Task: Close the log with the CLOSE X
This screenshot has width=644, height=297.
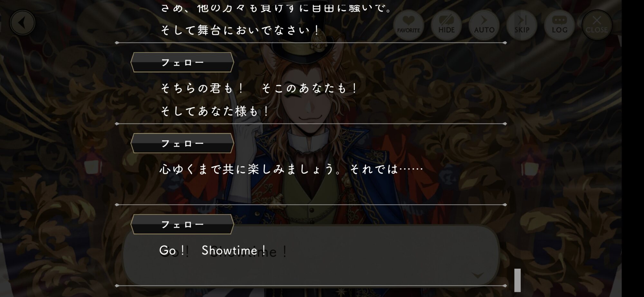Action: tap(597, 25)
